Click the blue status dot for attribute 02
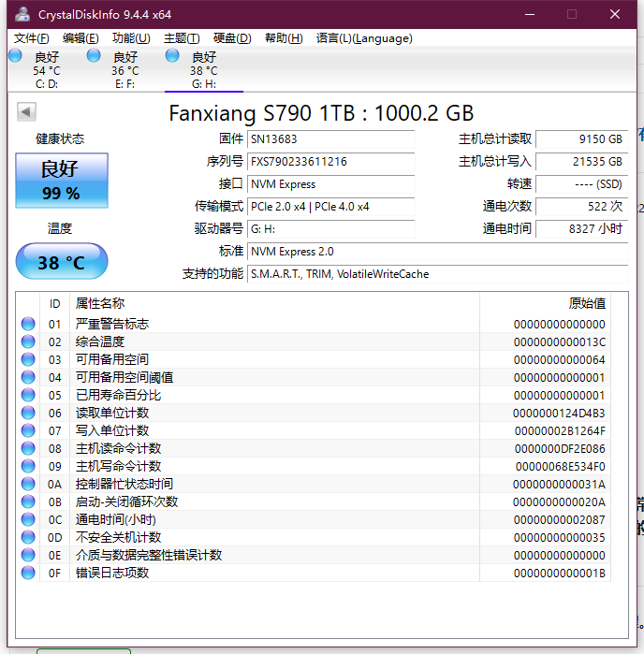Viewport: 644px width, 654px height. pyautogui.click(x=28, y=342)
